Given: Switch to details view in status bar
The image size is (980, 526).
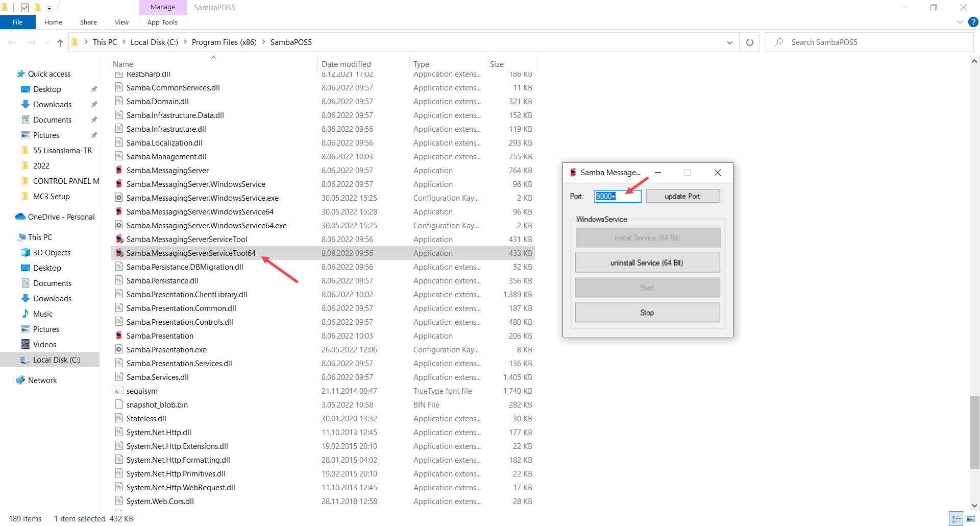Looking at the screenshot, I should [x=955, y=518].
